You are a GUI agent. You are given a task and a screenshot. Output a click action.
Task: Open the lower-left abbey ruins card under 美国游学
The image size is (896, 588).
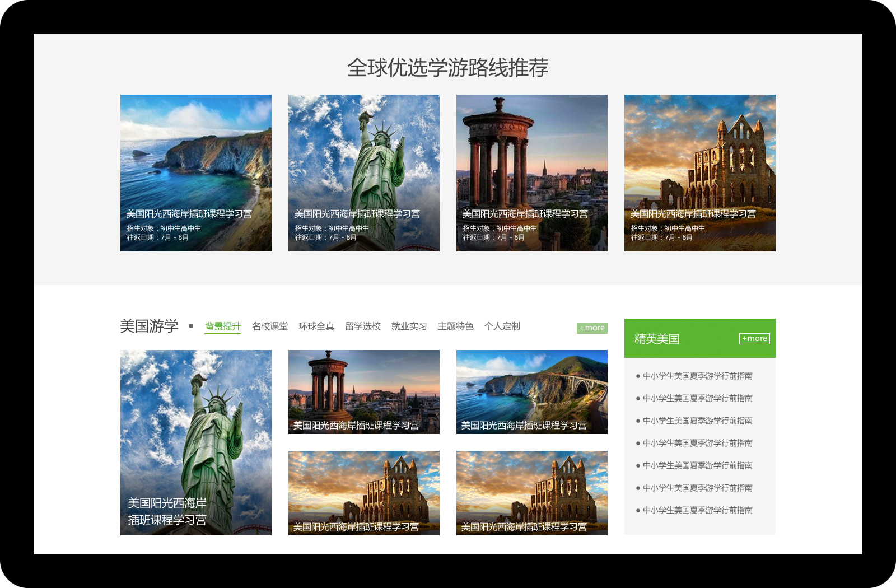point(364,493)
